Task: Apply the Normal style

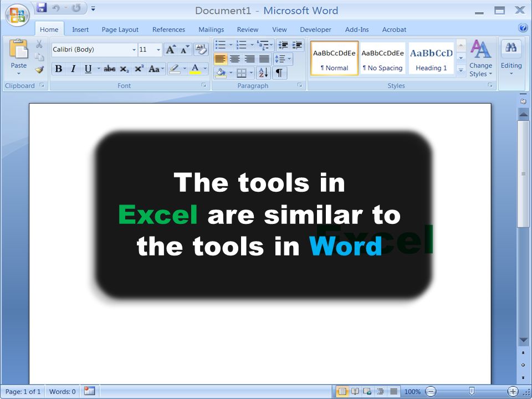Action: (334, 58)
